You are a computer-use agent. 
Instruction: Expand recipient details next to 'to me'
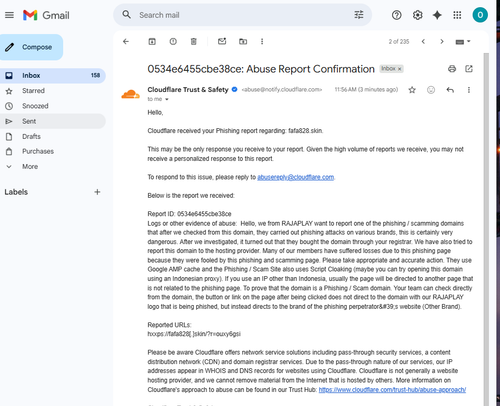click(x=167, y=99)
